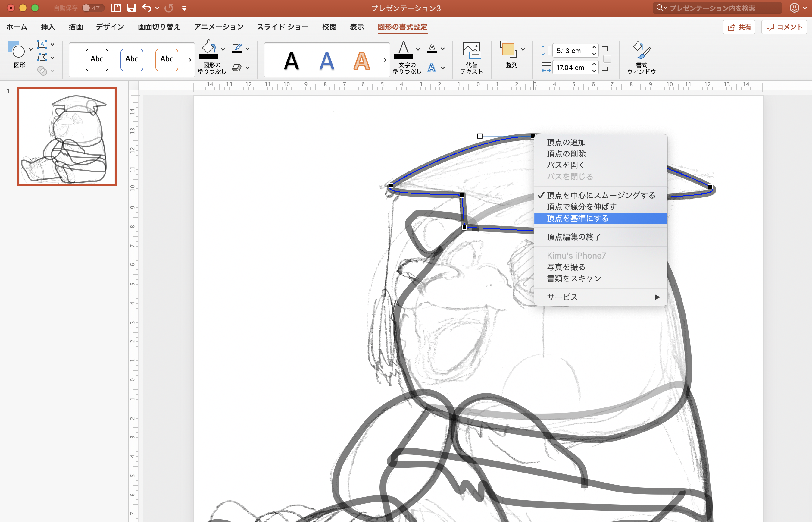Choose パスを開く in context menu

tap(601, 165)
